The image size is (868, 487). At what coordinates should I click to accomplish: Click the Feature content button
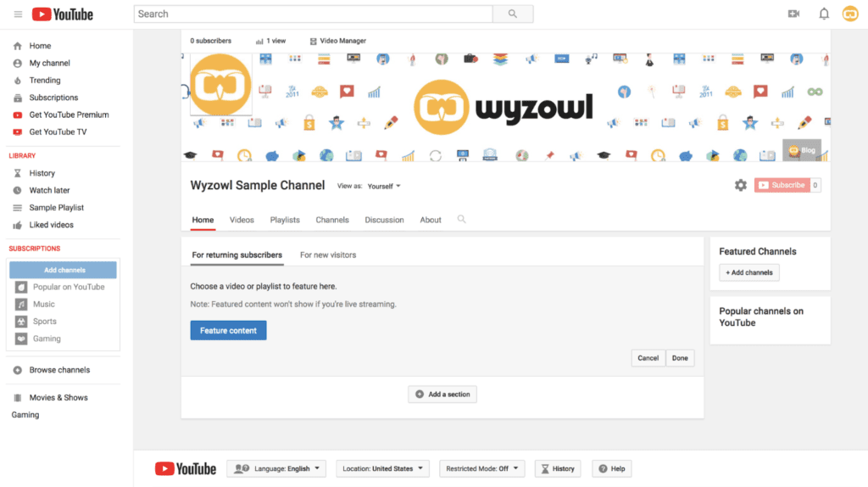(x=229, y=330)
